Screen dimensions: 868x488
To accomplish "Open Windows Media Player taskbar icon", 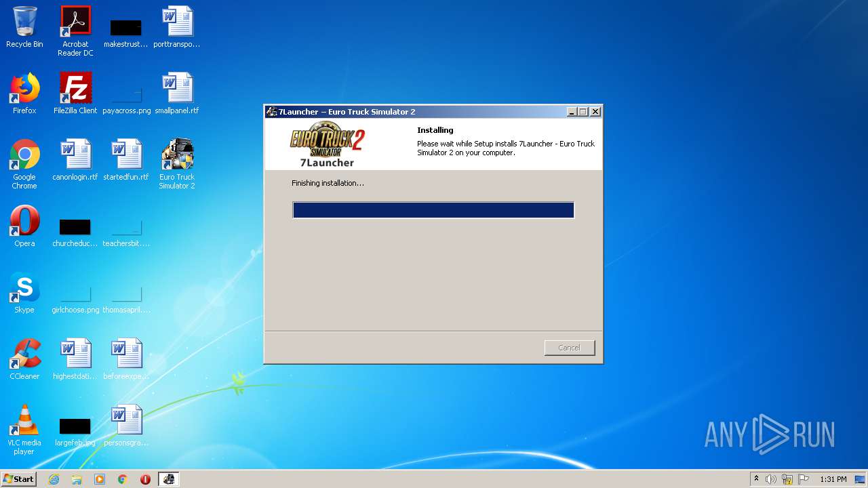I will 100,479.
